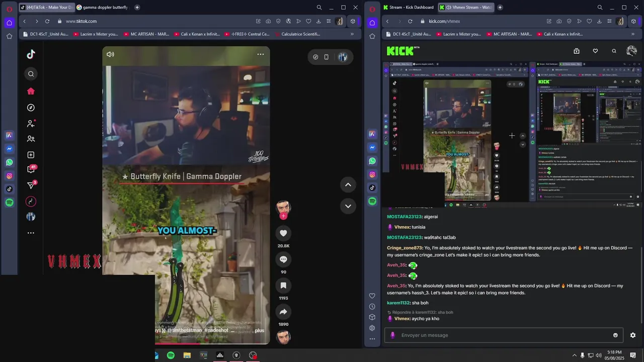Select the Vhmex Stream Kick tab

tap(465, 8)
